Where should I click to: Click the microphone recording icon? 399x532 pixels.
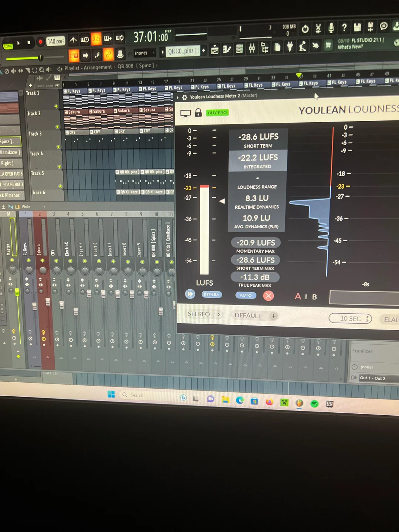tap(331, 28)
